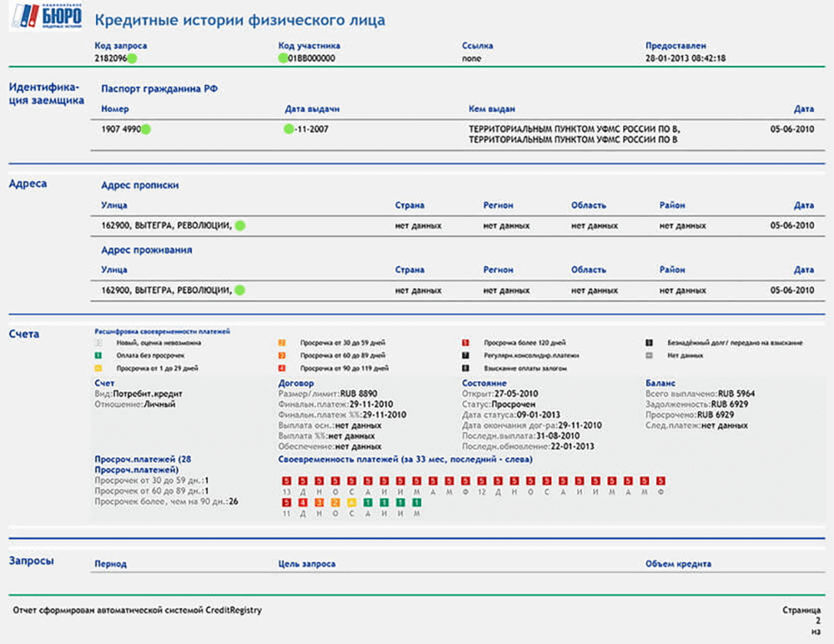Click the 'Адрес проживания' subsection heading

147,250
